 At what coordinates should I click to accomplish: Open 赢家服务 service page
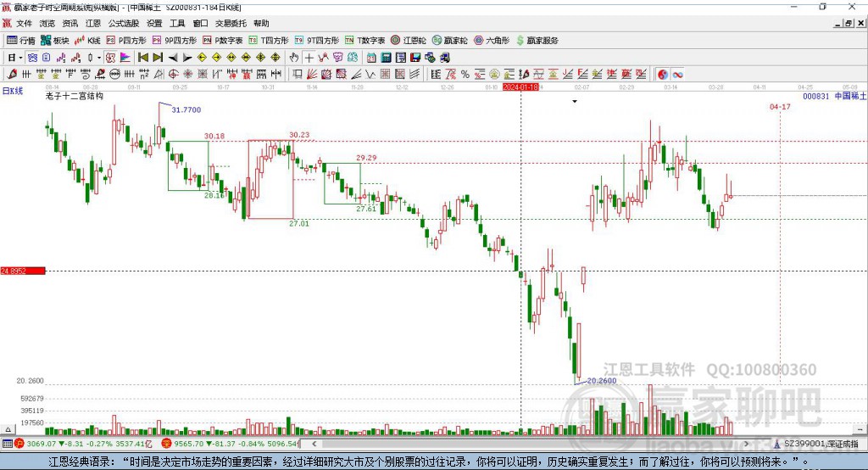[537, 41]
